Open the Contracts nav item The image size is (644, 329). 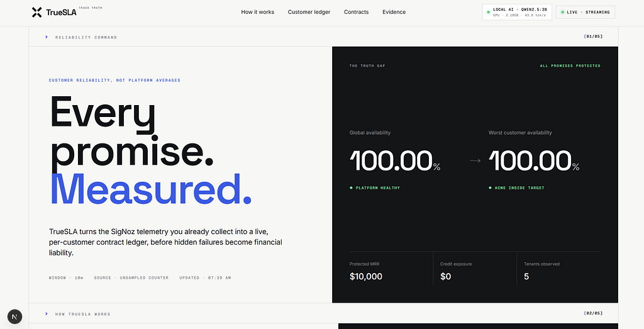click(x=356, y=12)
